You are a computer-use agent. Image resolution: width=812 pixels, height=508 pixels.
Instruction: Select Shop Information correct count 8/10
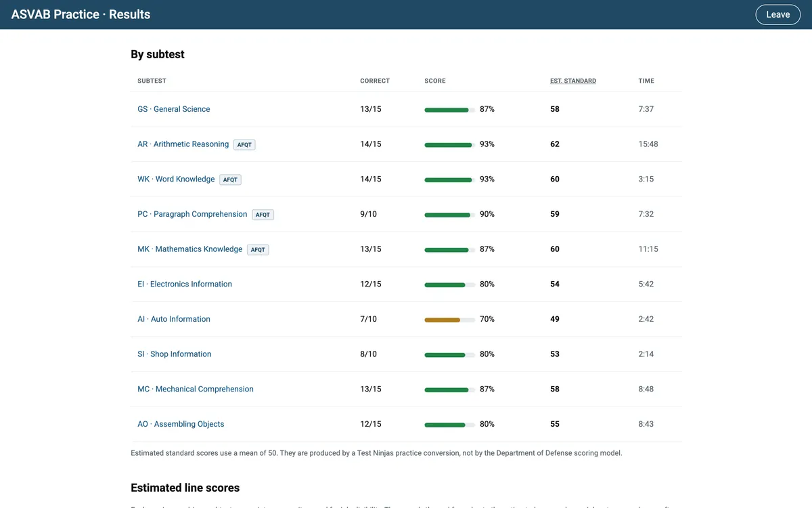pos(369,354)
